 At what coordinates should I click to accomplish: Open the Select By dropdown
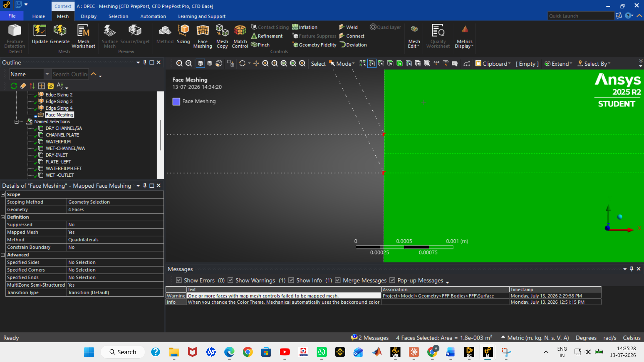[x=594, y=64]
